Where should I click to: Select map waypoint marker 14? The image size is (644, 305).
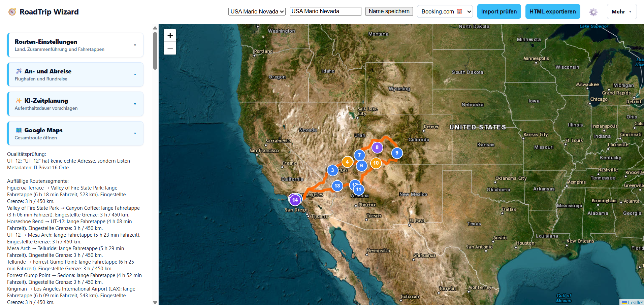[x=295, y=200]
